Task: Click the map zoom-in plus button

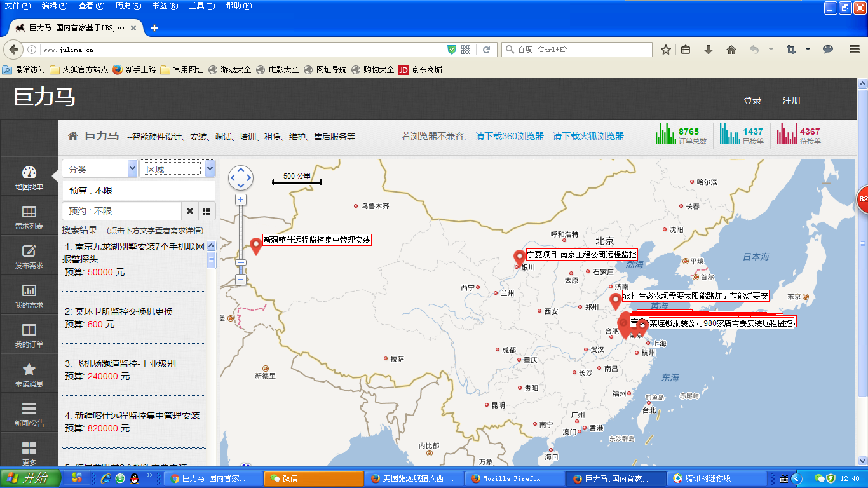Action: click(x=241, y=200)
